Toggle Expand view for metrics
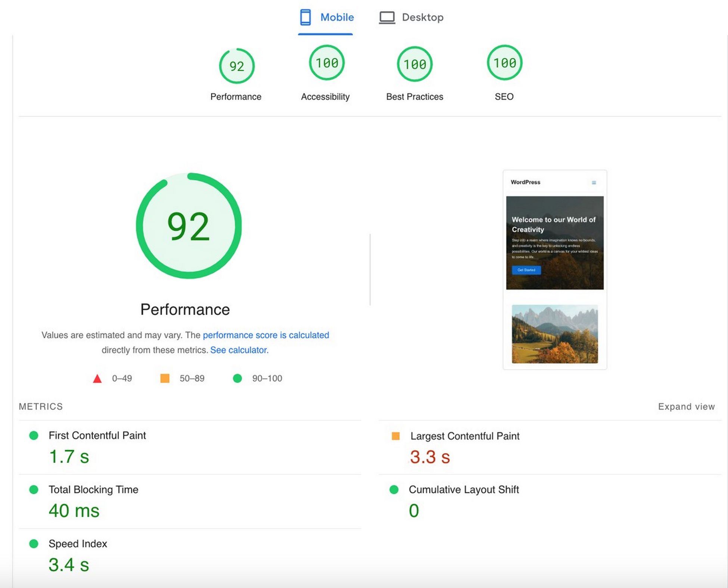This screenshot has width=728, height=588. [686, 407]
